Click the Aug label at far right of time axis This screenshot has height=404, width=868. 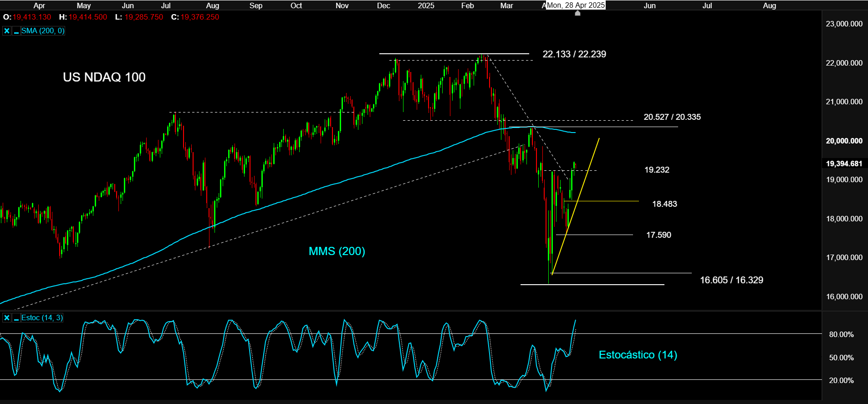(769, 5)
